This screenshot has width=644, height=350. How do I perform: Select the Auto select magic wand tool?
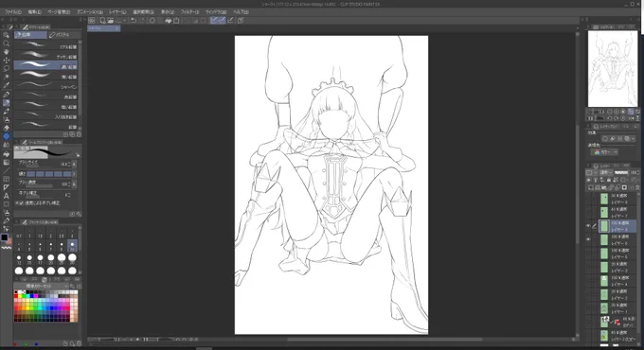(x=7, y=78)
